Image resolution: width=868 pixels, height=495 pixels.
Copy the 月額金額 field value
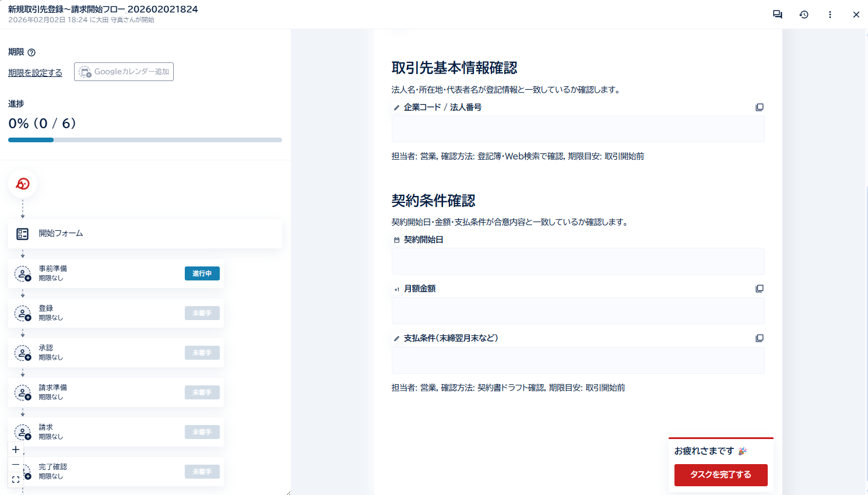[759, 289]
